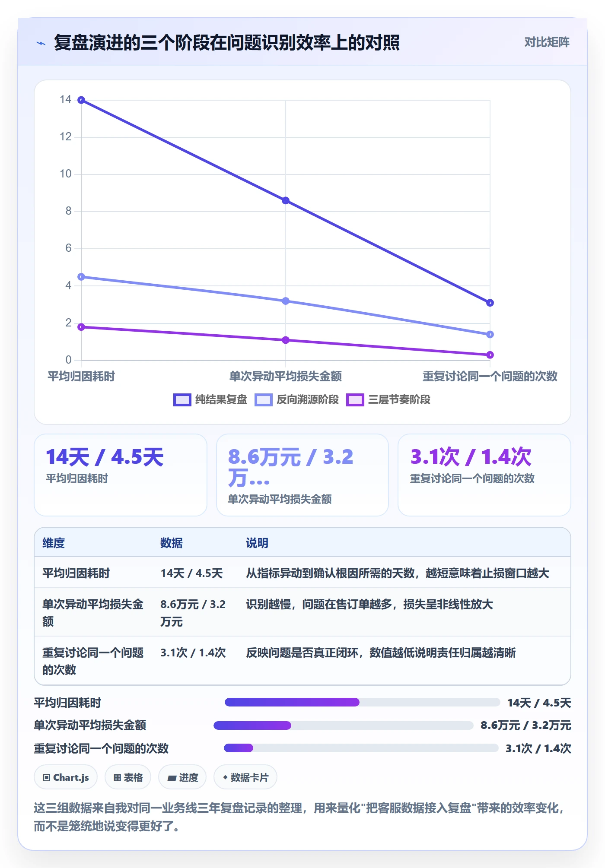
Task: Click the 维度 column header
Action: tap(54, 543)
